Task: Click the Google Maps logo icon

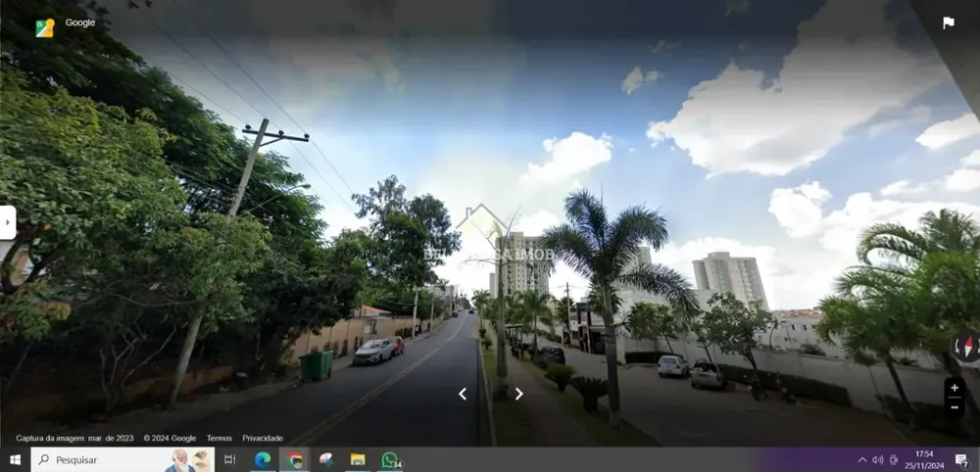Action: point(45,28)
